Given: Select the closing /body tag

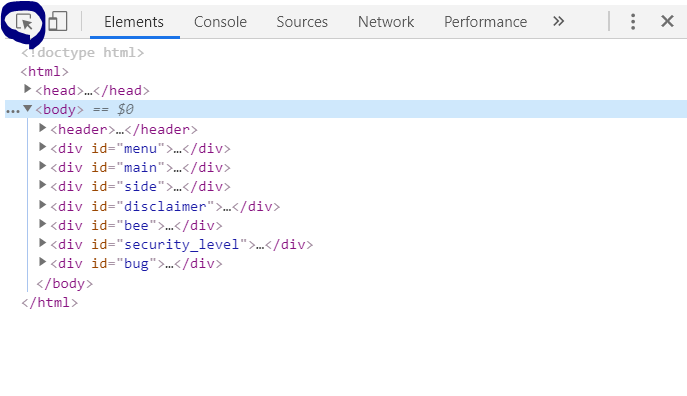Looking at the screenshot, I should pyautogui.click(x=65, y=284).
